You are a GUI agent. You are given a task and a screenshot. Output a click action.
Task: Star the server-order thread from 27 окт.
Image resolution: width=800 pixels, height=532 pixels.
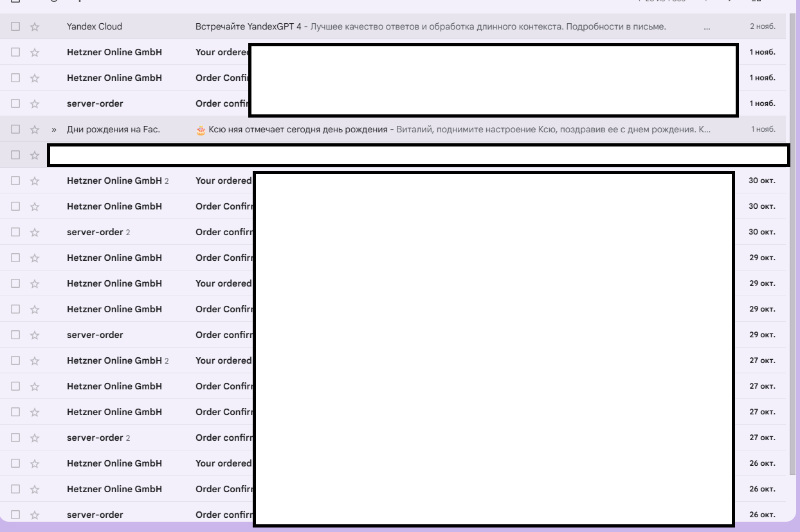[x=35, y=438]
